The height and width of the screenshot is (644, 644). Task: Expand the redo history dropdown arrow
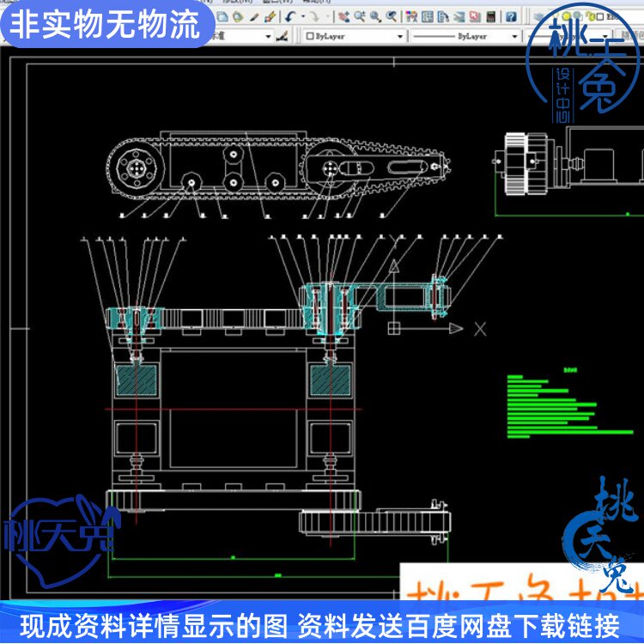327,17
